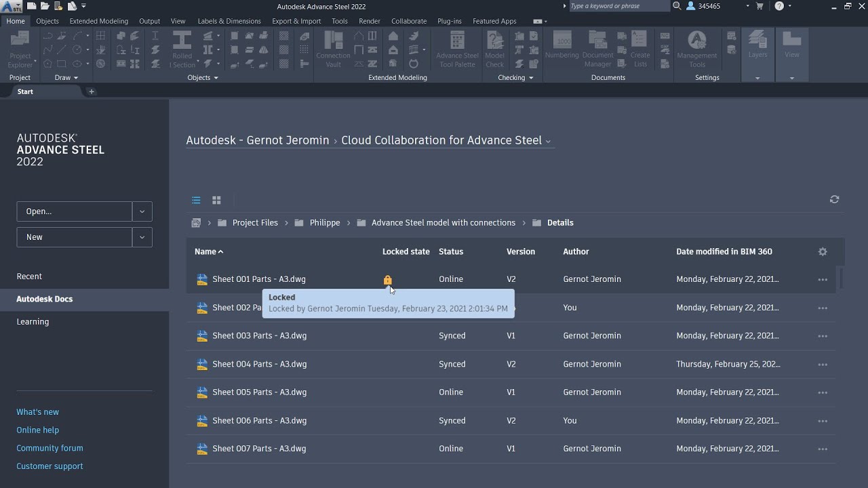Navigate to Philippe folder breadcrumb

(325, 223)
